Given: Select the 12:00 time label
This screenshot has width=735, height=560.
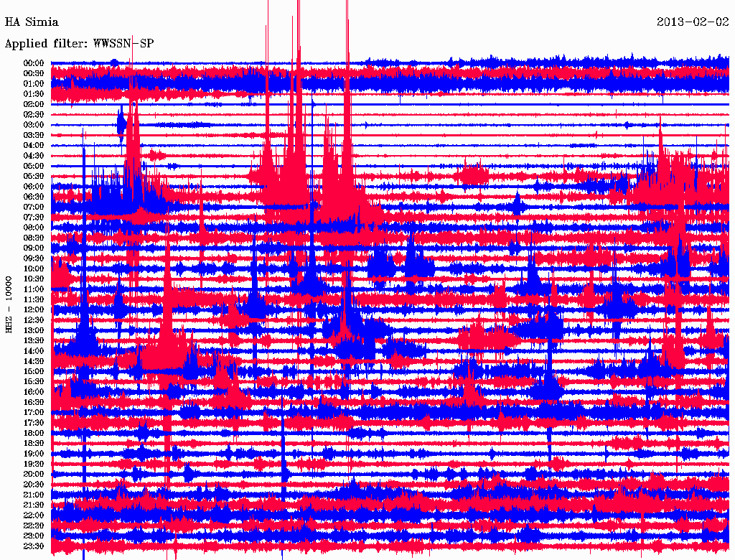Looking at the screenshot, I should point(33,309).
